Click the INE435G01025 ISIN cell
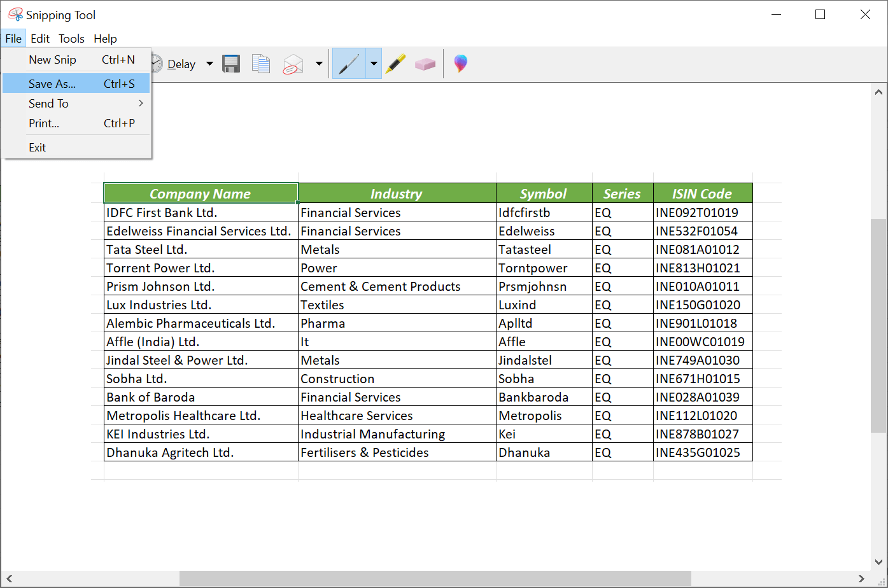Image resolution: width=888 pixels, height=588 pixels. tap(703, 452)
